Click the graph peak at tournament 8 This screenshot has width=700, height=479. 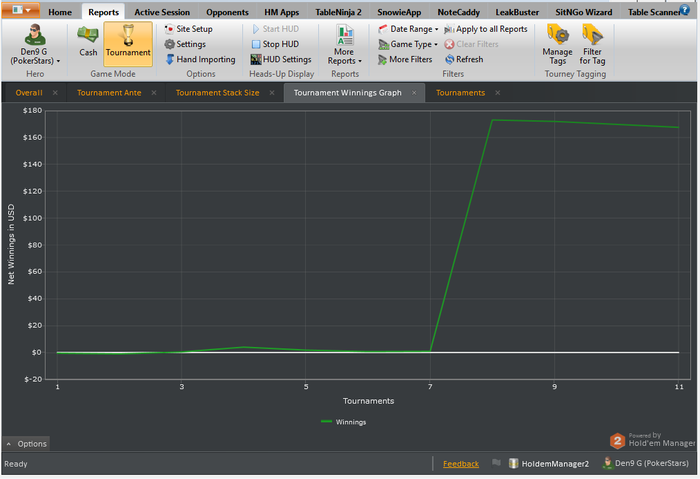click(492, 120)
